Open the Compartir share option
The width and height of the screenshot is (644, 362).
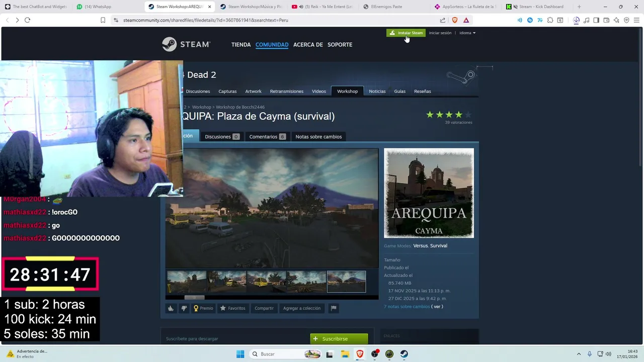point(264,308)
